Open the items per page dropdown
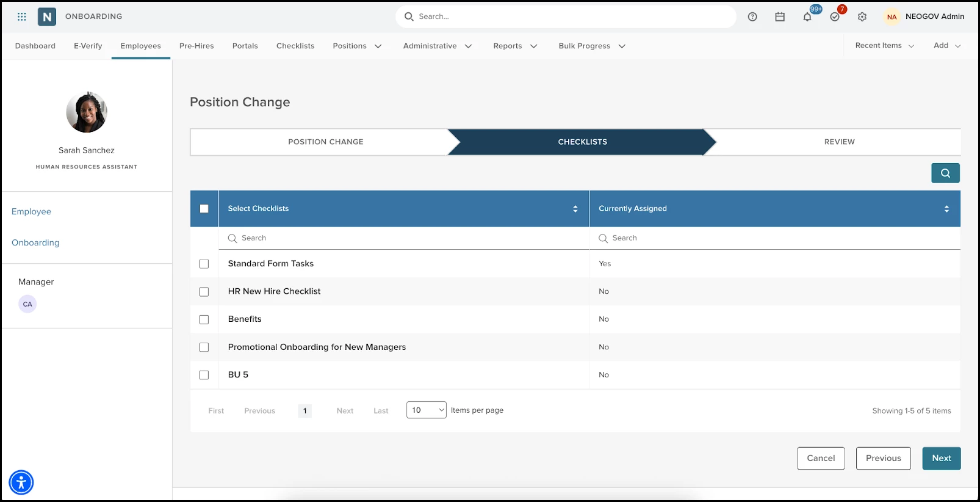The height and width of the screenshot is (502, 980). (427, 410)
